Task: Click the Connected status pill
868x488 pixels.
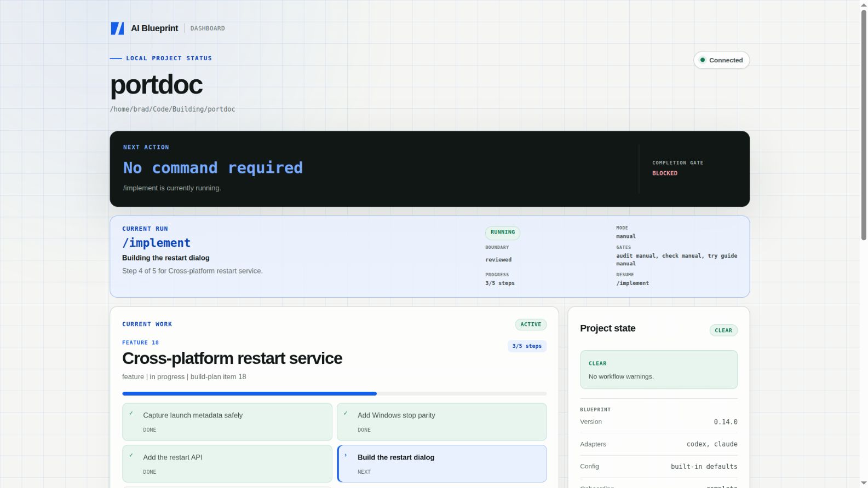Action: point(721,60)
